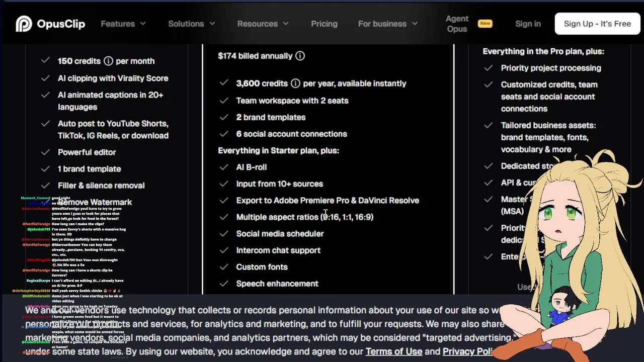Click info icon next to $174 billed annually
The height and width of the screenshot is (362, 644).
300,56
